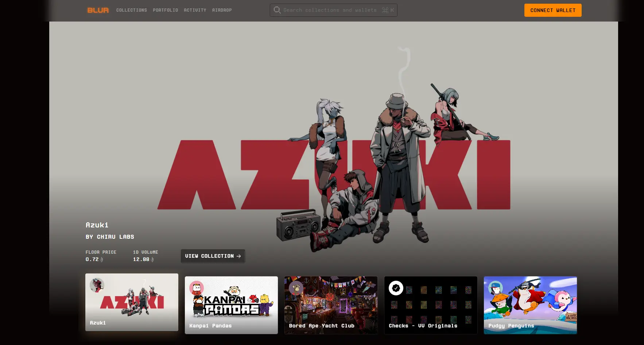Open the Pudgy Penguins collection card

pyautogui.click(x=530, y=305)
